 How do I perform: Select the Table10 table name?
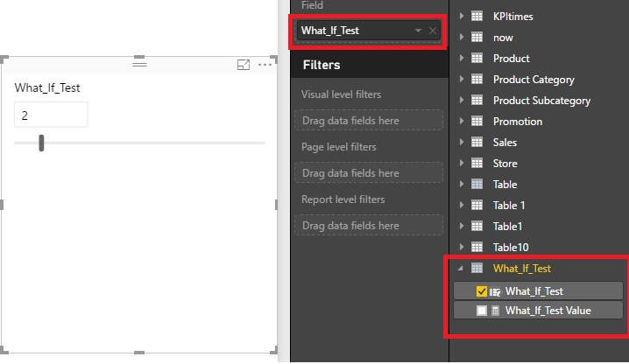[511, 248]
